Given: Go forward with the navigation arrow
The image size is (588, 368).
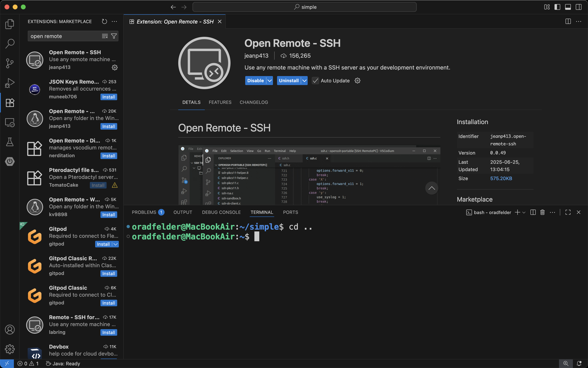Looking at the screenshot, I should [x=184, y=7].
